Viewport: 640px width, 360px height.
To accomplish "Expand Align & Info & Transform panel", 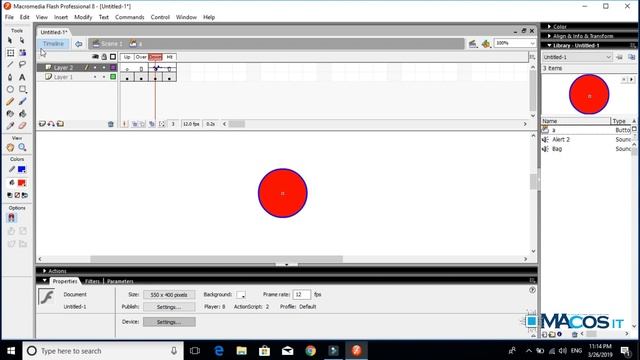I will (549, 36).
